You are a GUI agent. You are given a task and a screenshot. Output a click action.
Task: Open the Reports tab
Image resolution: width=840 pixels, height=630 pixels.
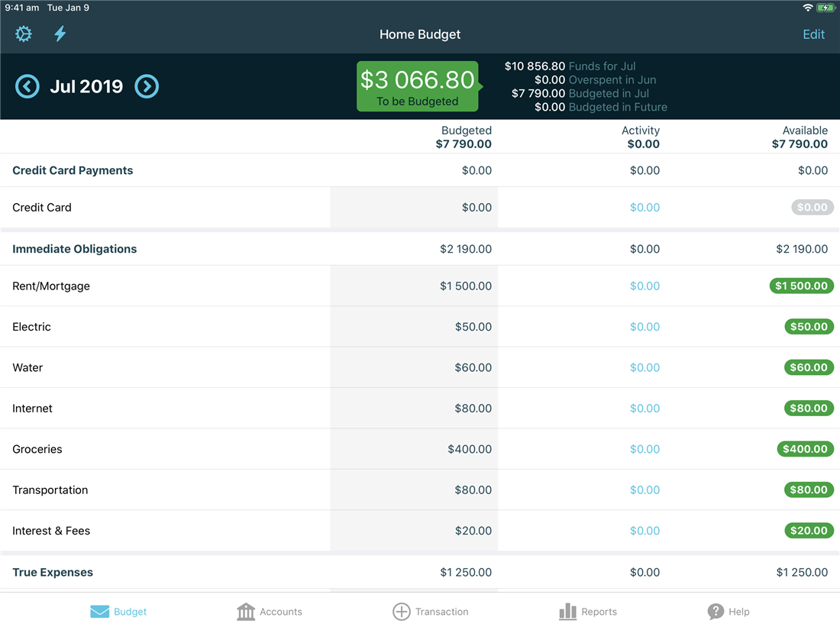point(588,611)
